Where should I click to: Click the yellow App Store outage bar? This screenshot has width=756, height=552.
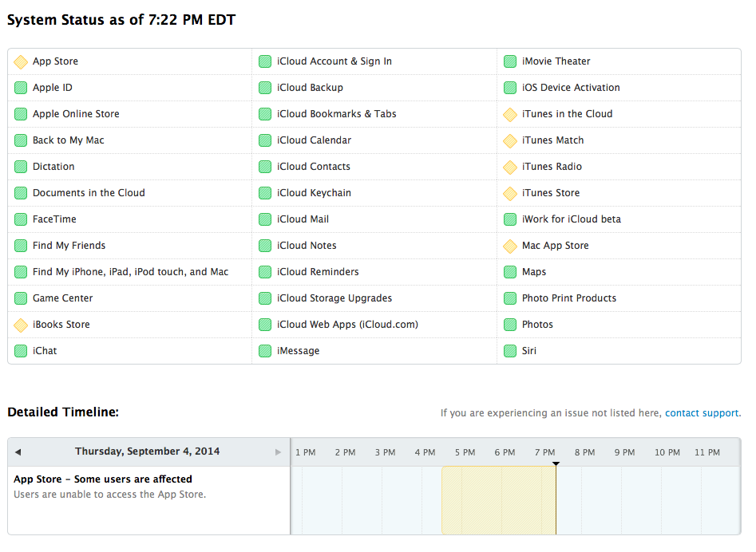pyautogui.click(x=498, y=500)
